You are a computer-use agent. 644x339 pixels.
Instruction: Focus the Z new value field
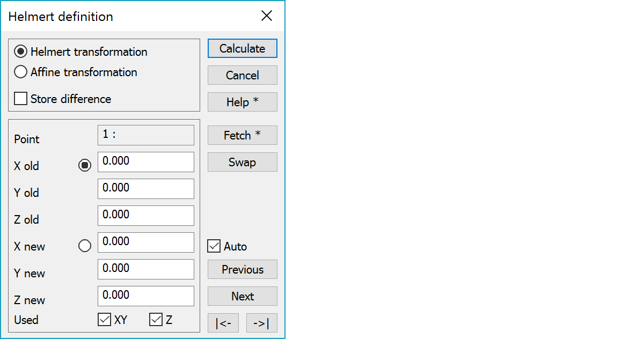coord(145,296)
